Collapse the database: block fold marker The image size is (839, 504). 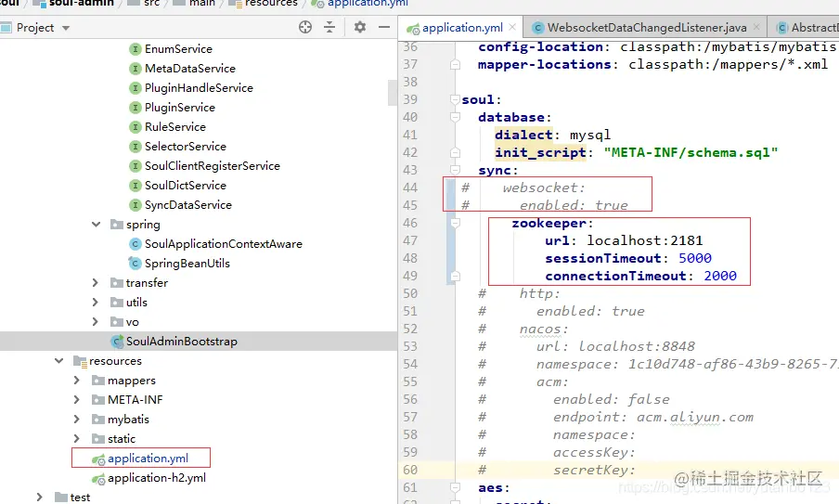(x=456, y=117)
